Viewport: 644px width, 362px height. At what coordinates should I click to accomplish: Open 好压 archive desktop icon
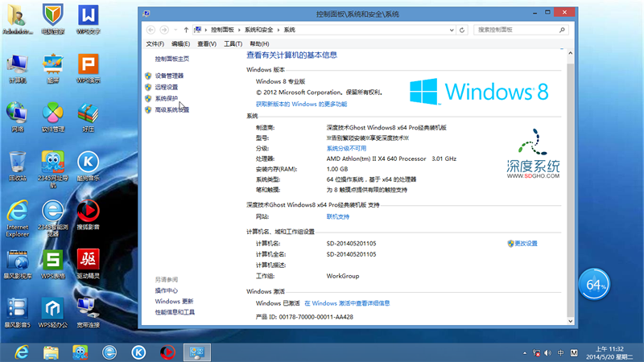click(89, 117)
